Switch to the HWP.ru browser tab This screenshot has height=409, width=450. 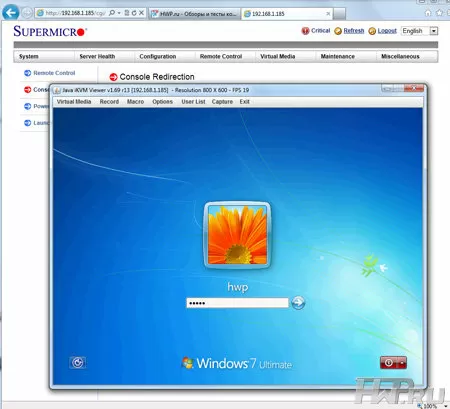[x=194, y=14]
